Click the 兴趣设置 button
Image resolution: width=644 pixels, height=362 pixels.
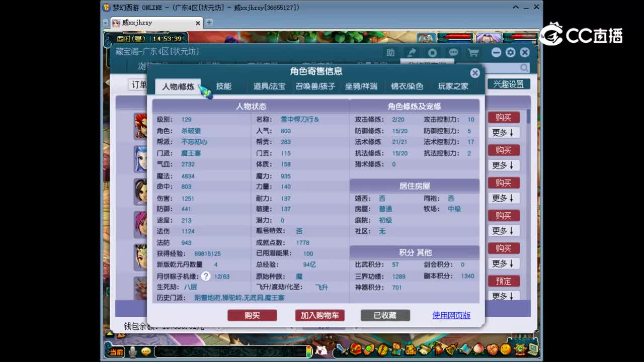click(509, 84)
